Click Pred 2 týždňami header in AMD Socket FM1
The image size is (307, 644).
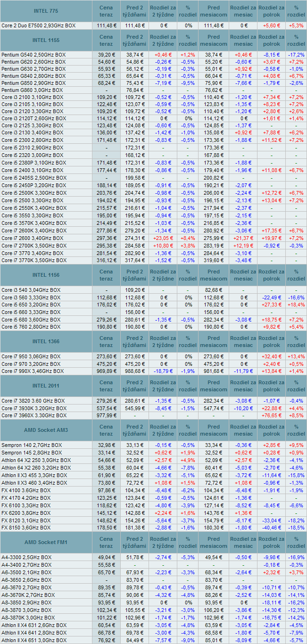135,542
